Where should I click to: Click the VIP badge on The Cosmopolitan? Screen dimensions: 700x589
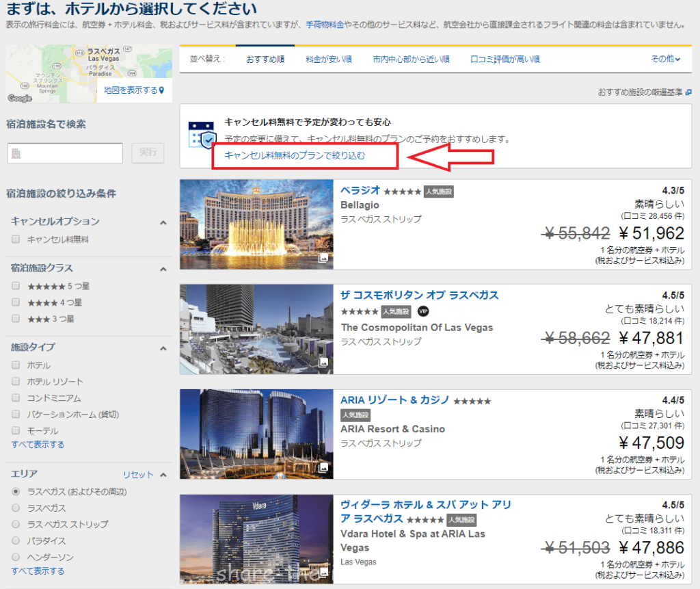[x=423, y=312]
